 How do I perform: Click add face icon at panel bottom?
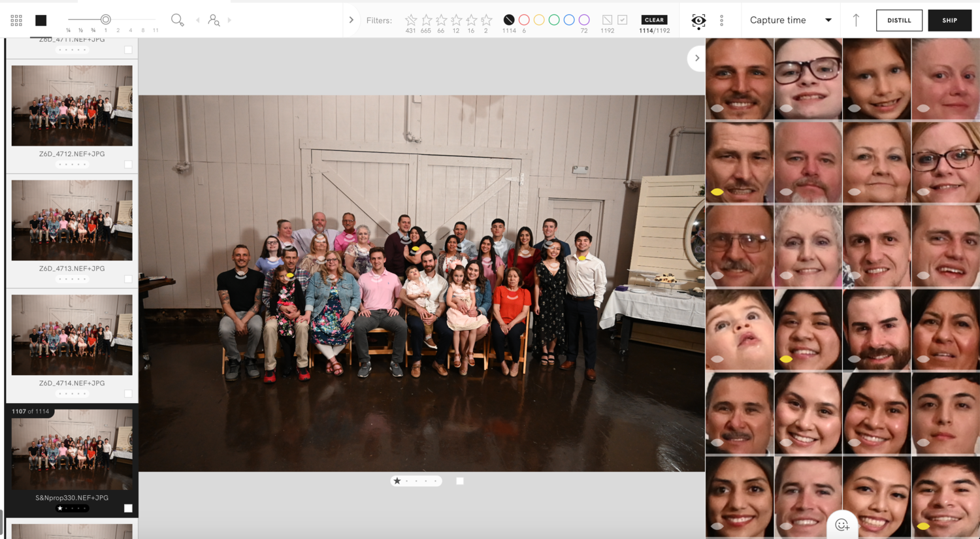(x=842, y=525)
